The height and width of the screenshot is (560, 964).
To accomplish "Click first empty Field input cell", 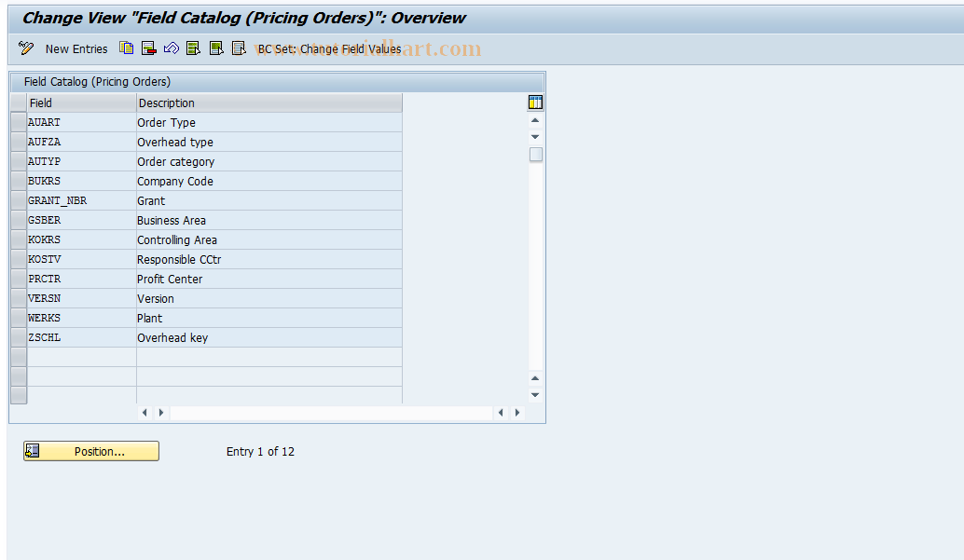I will coord(81,357).
